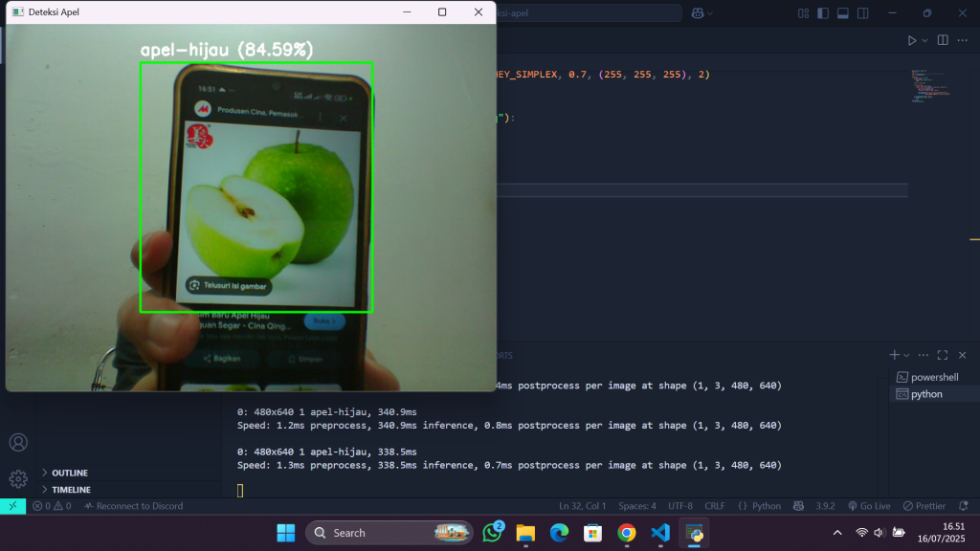Open the run button dropdown arrow
The width and height of the screenshot is (980, 551).
pyautogui.click(x=924, y=40)
